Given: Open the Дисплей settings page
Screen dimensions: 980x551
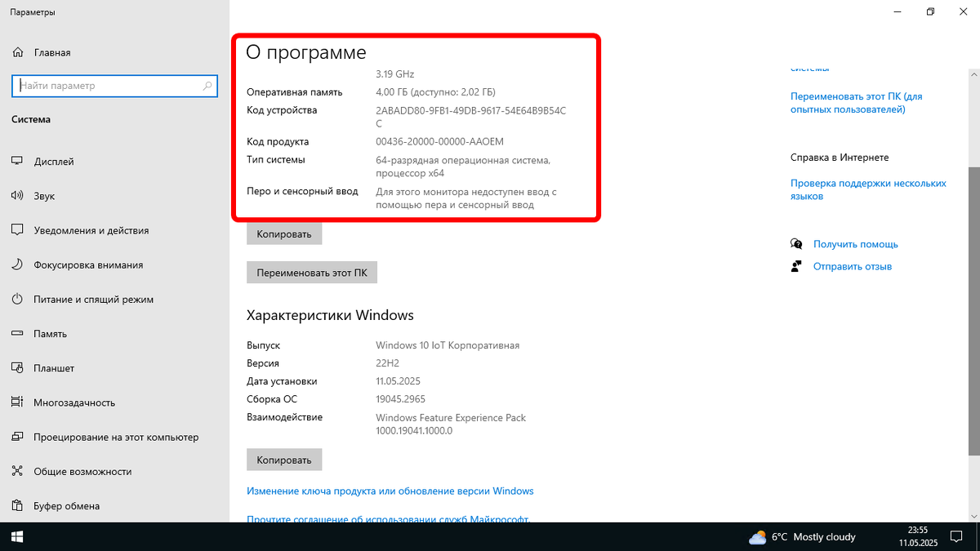Looking at the screenshot, I should [114, 162].
